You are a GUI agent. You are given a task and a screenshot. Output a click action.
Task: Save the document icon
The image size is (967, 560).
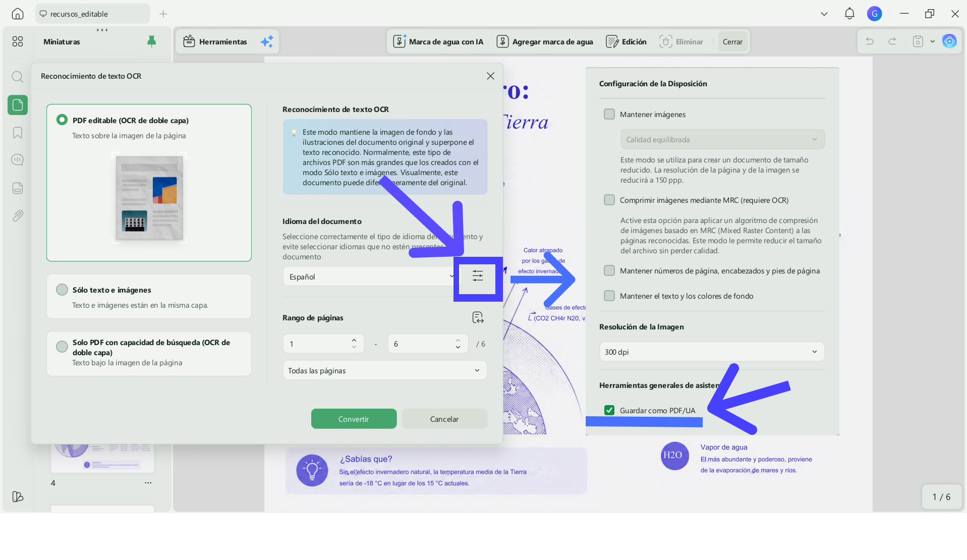[x=918, y=41]
